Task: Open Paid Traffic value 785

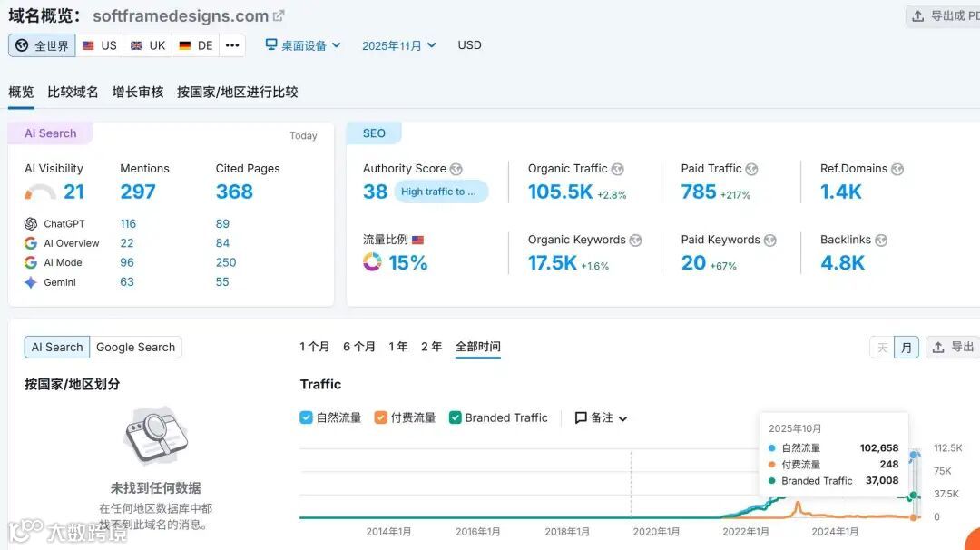Action: coord(698,192)
